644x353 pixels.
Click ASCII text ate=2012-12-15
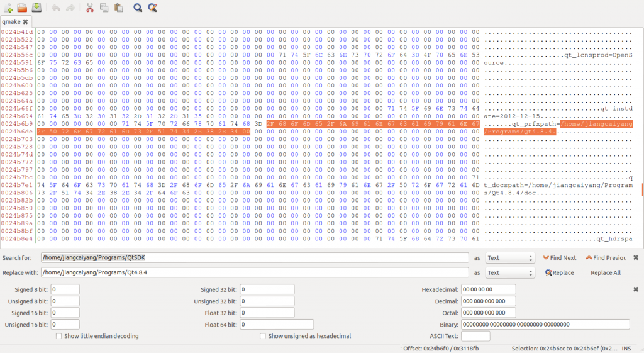click(x=512, y=116)
